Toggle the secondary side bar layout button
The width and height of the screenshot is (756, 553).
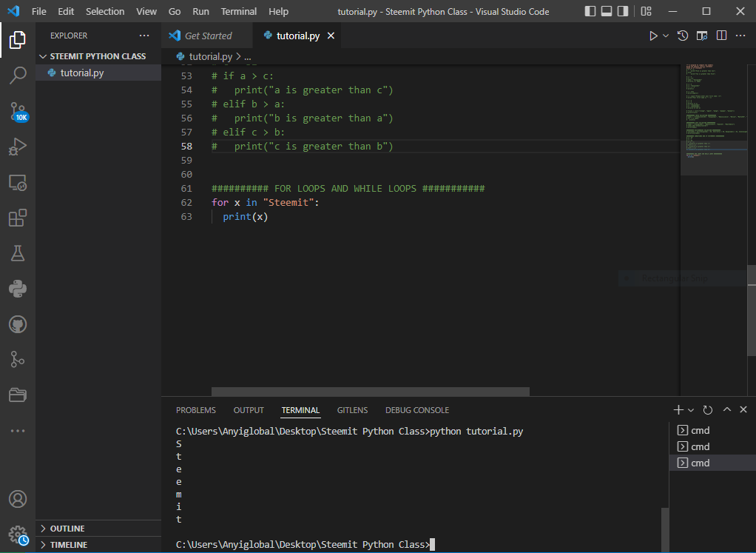(623, 12)
